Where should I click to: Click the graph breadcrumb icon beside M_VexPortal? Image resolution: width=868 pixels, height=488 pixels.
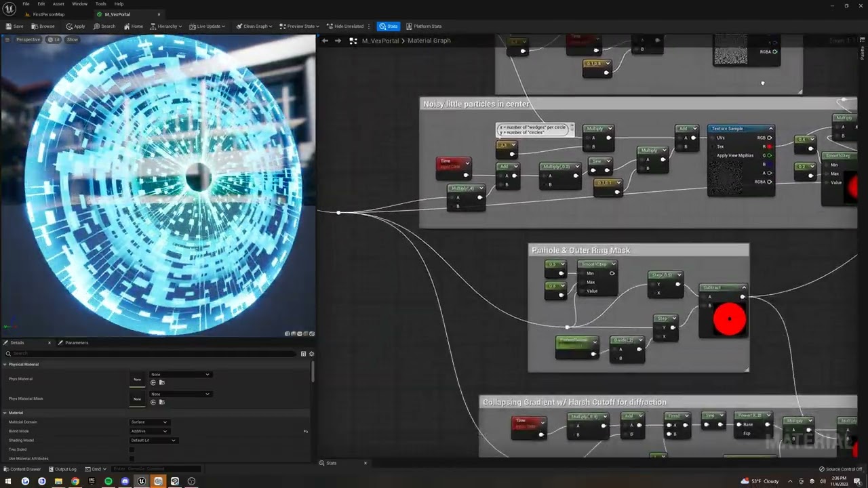tap(353, 41)
